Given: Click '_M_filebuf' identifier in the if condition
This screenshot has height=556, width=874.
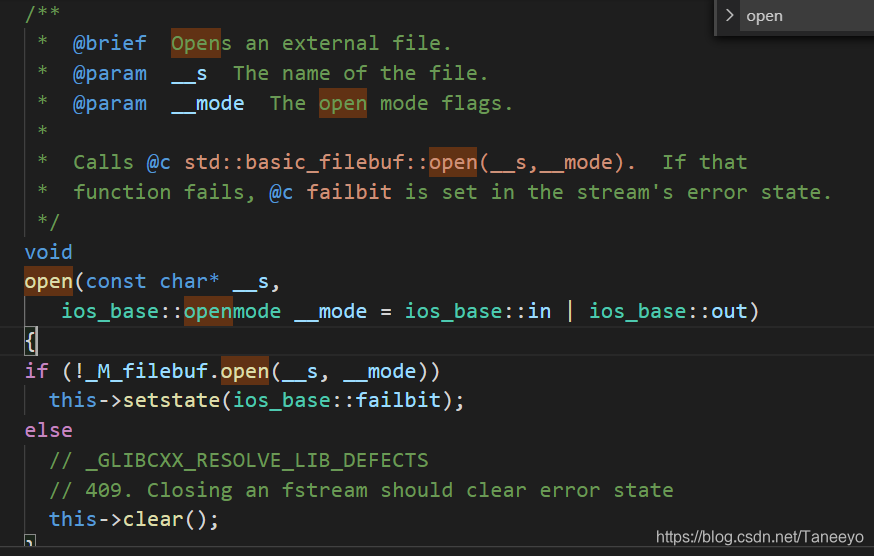Looking at the screenshot, I should click(x=147, y=371).
